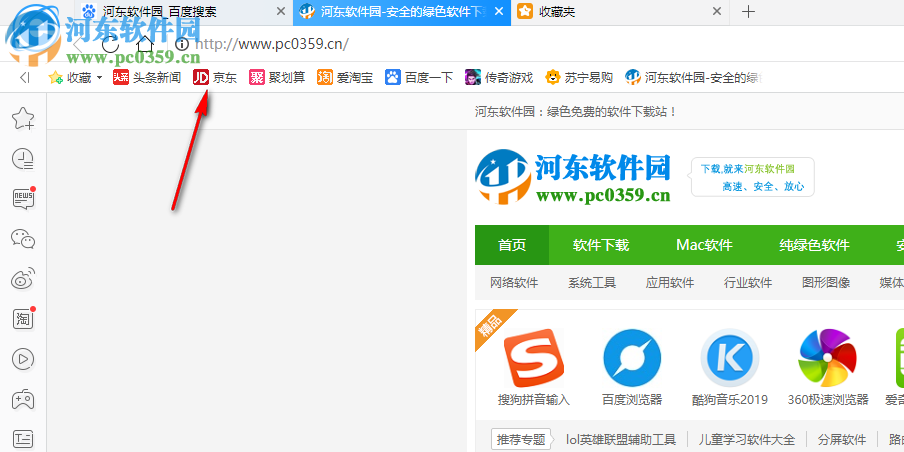Open the 图形图像 category link
The height and width of the screenshot is (452, 904).
click(826, 282)
